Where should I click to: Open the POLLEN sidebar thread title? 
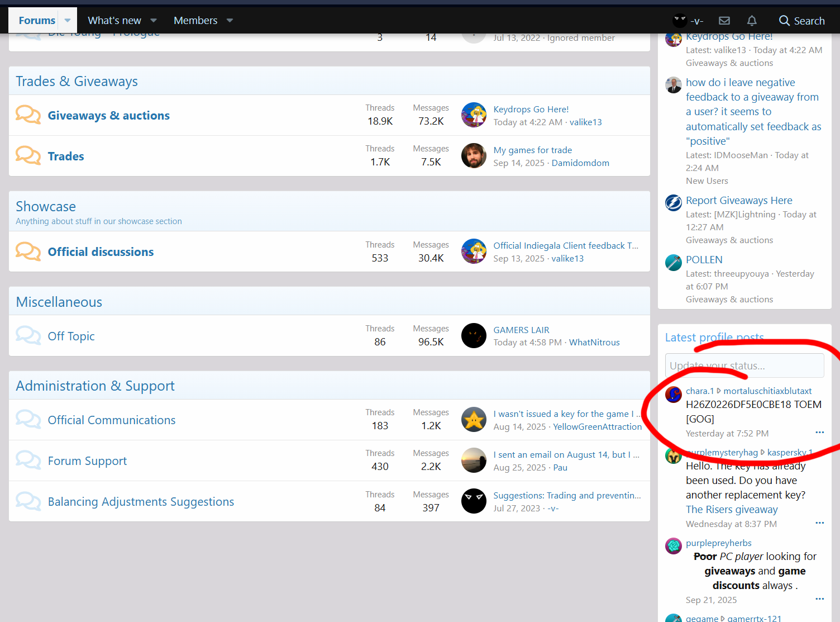[x=704, y=259]
